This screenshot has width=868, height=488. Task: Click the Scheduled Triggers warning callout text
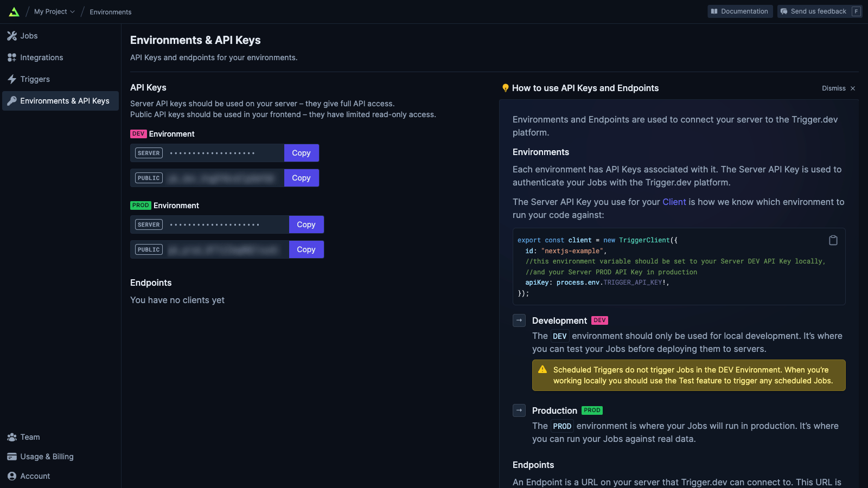(693, 375)
